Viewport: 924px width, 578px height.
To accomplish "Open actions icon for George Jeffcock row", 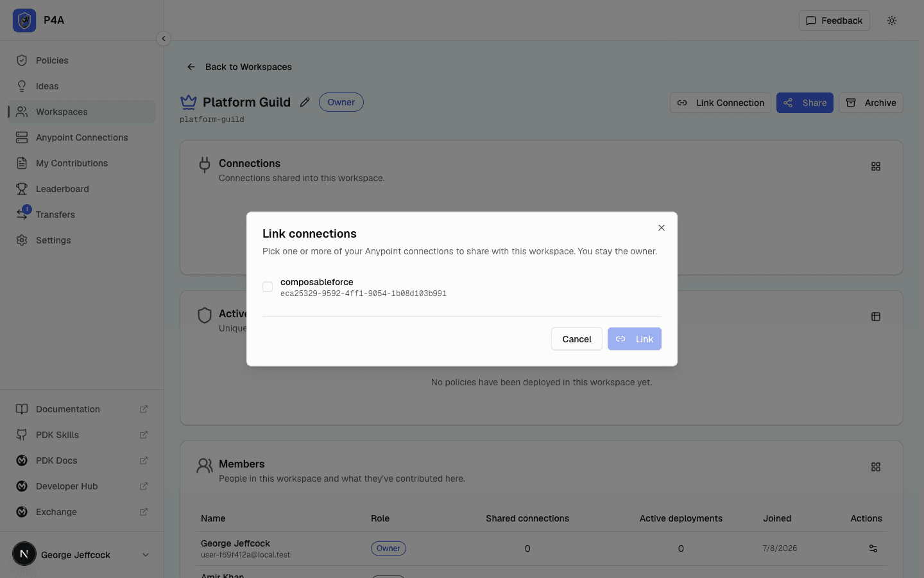I will tap(873, 548).
